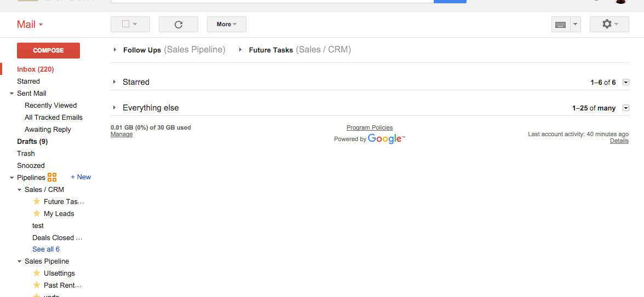Click the keyboard input tools icon
This screenshot has height=297, width=644.
pos(561,25)
